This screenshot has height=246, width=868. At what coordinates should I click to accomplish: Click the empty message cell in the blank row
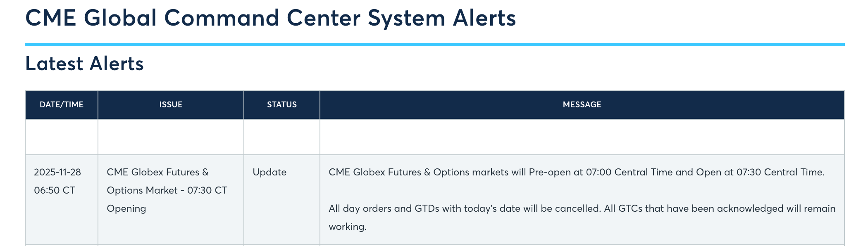tap(582, 137)
